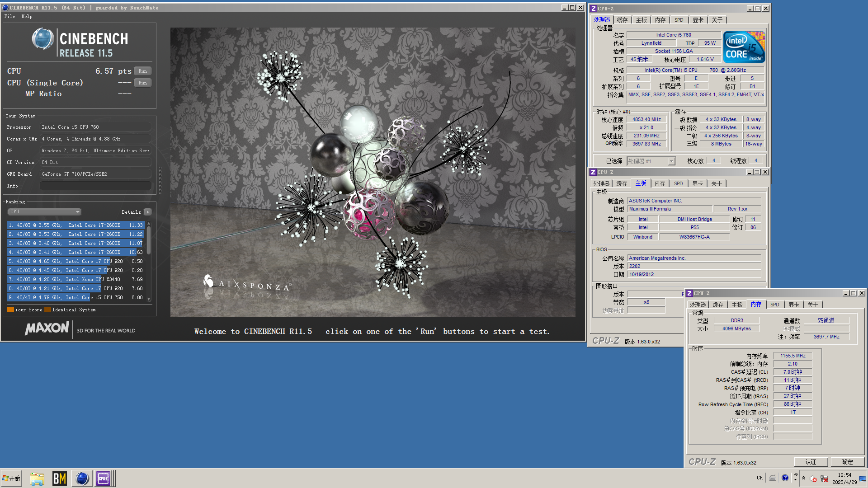Open the Help menu in Cinebench
The height and width of the screenshot is (488, 868).
pyautogui.click(x=27, y=16)
